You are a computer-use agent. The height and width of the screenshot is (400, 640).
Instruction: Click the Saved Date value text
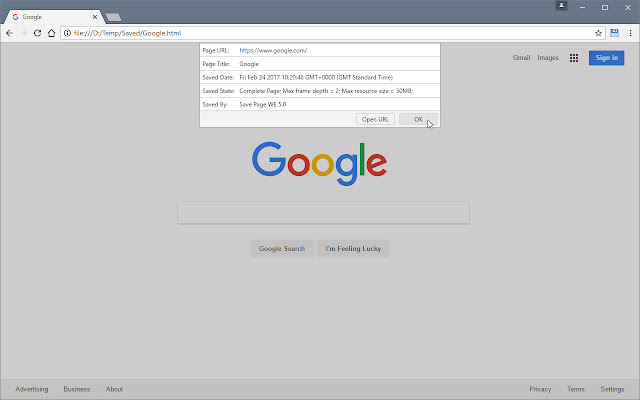pyautogui.click(x=316, y=77)
